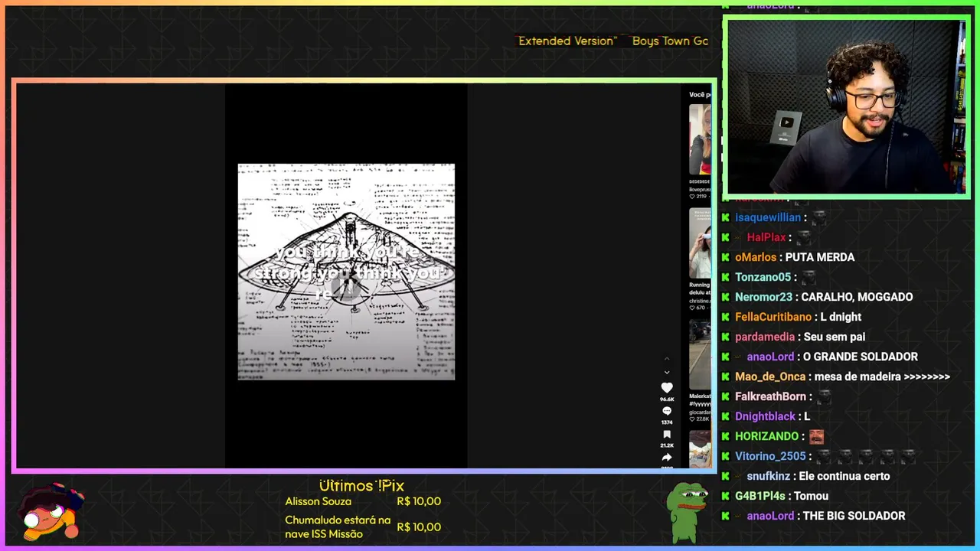
Task: Click username 'snufkinz' in chat
Action: click(x=768, y=476)
